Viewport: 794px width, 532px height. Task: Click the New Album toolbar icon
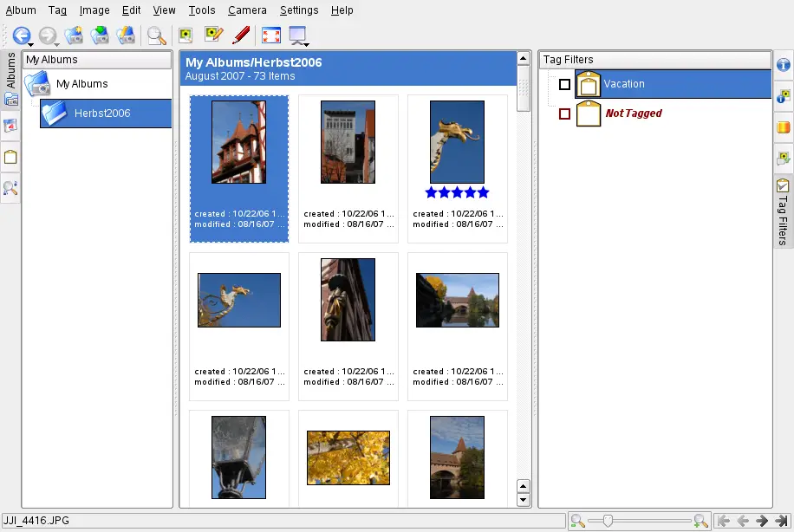[73, 36]
